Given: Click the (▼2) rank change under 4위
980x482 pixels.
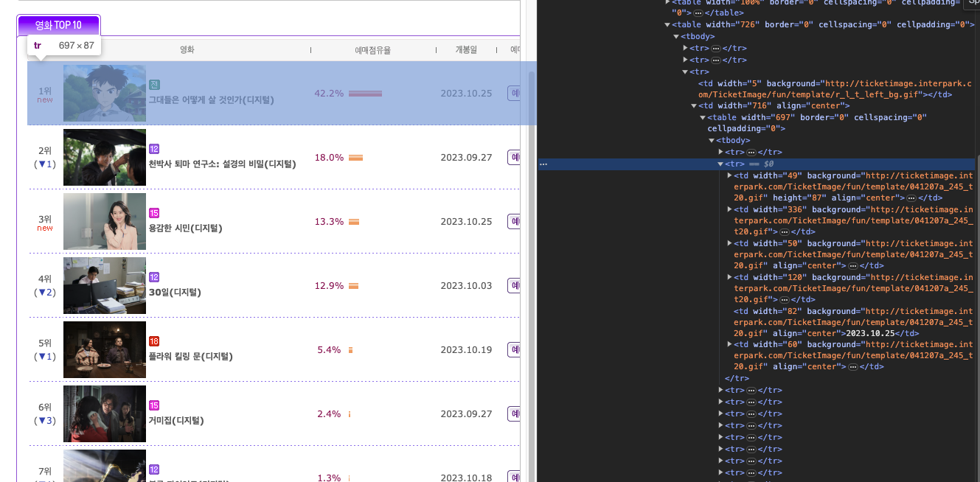Looking at the screenshot, I should point(45,293).
